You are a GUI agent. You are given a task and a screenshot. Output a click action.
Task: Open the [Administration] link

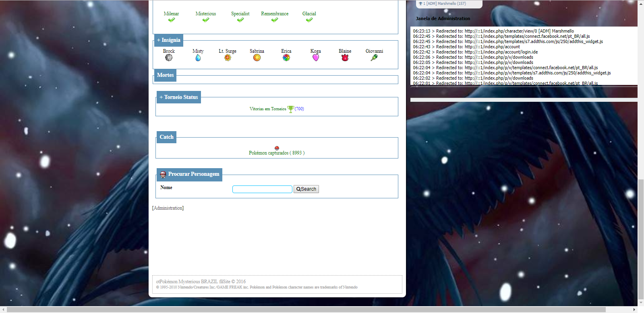pos(168,208)
